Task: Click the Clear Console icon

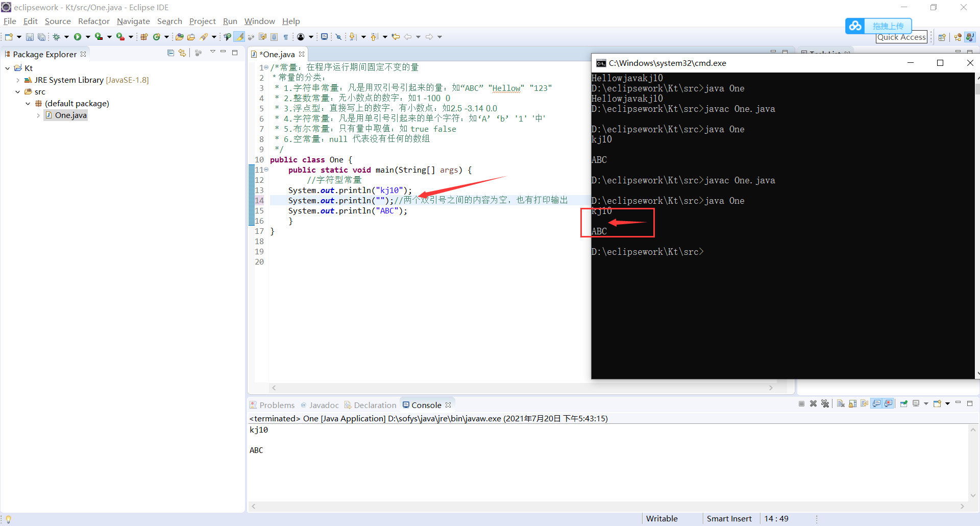Action: pyautogui.click(x=841, y=403)
